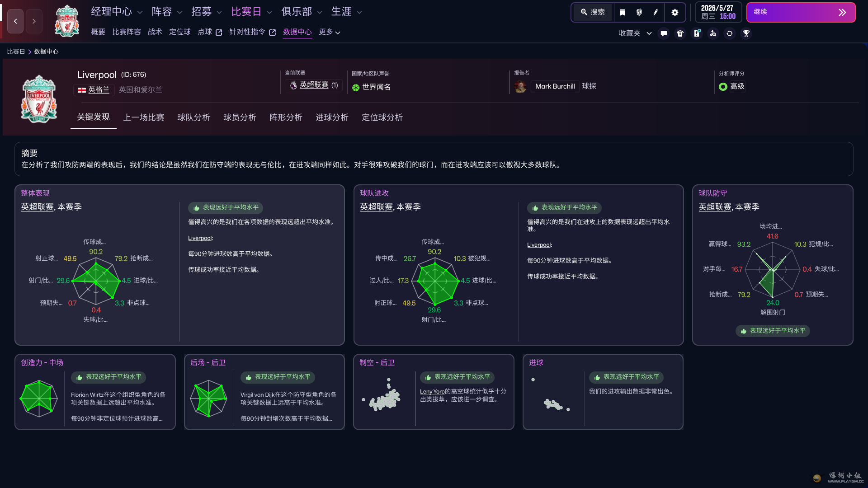Switch to the 定位球分析 tab
The width and height of the screenshot is (868, 488).
[x=382, y=117]
